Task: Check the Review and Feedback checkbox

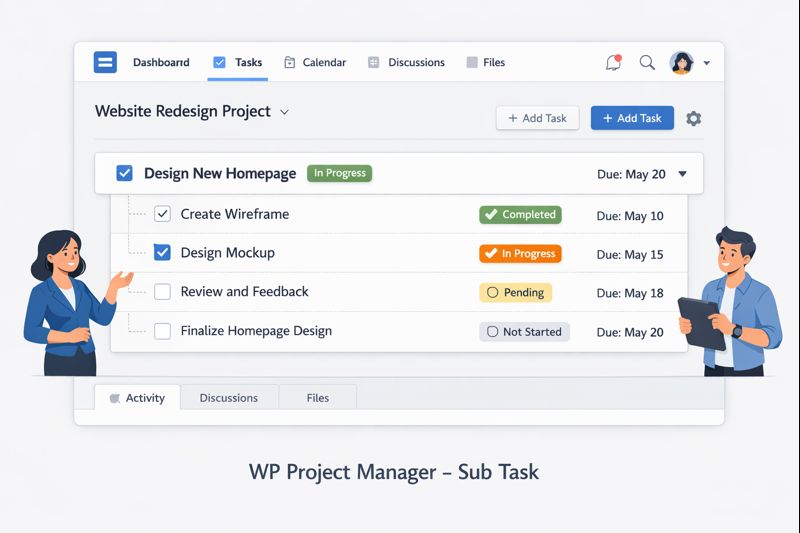Action: (162, 292)
